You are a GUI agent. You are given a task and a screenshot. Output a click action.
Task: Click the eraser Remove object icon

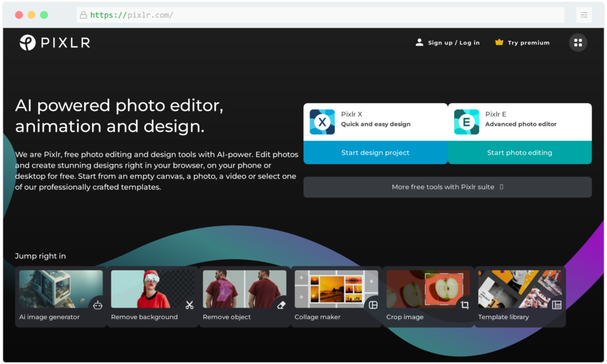click(281, 305)
